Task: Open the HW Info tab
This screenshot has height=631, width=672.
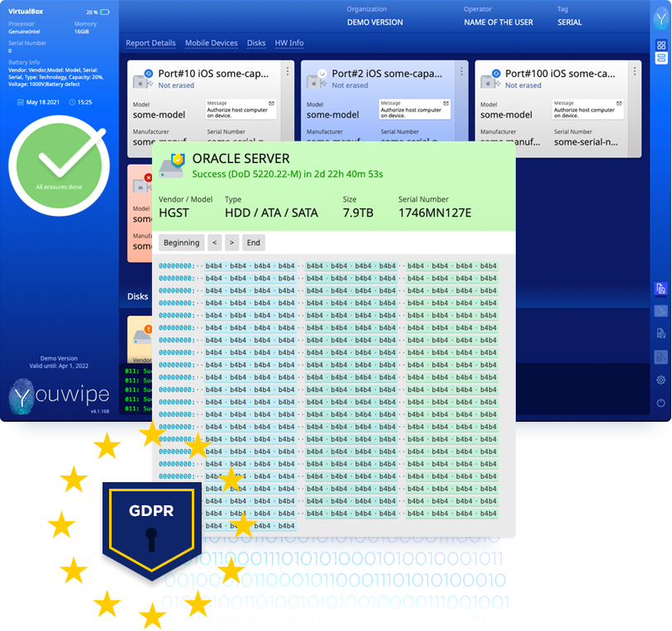Action: [x=289, y=43]
